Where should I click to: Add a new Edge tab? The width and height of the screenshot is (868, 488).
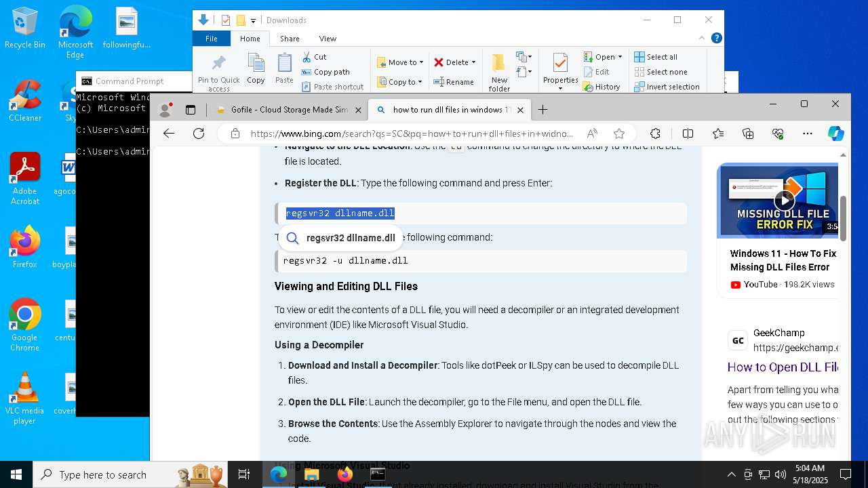pos(542,110)
